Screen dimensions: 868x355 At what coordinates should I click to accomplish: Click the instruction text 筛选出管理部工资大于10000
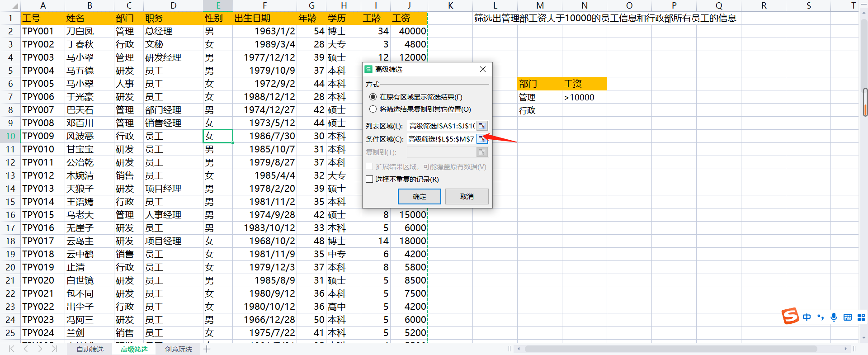(605, 18)
